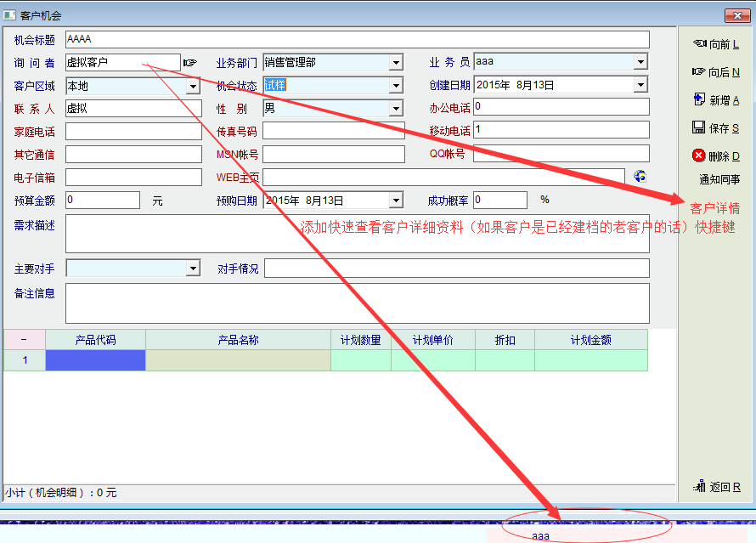This screenshot has height=543, width=756.
Task: Create a new record with 新增 A
Action: [x=716, y=100]
